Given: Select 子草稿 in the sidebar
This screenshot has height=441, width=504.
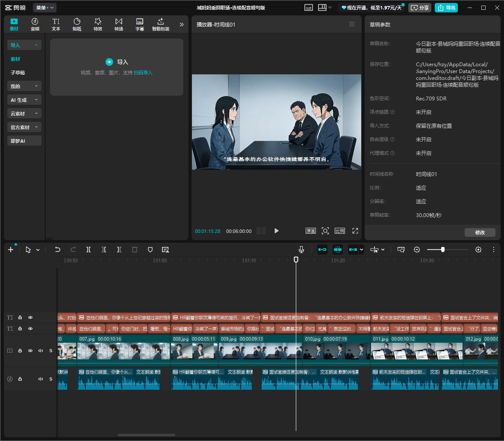Looking at the screenshot, I should pyautogui.click(x=18, y=73).
